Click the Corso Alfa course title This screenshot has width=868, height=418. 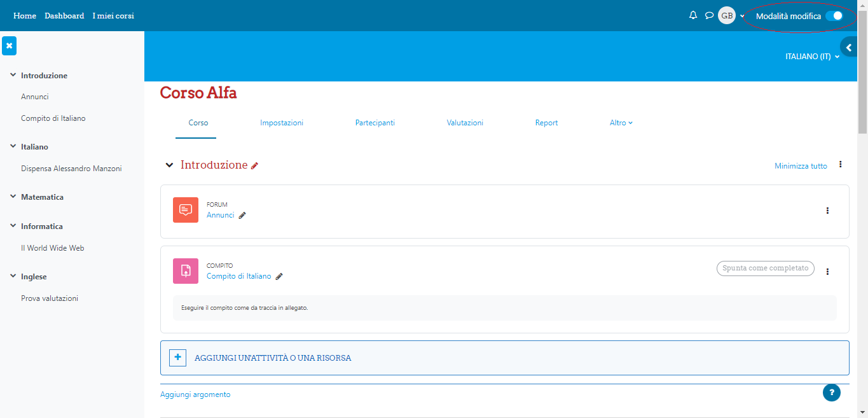tap(198, 93)
